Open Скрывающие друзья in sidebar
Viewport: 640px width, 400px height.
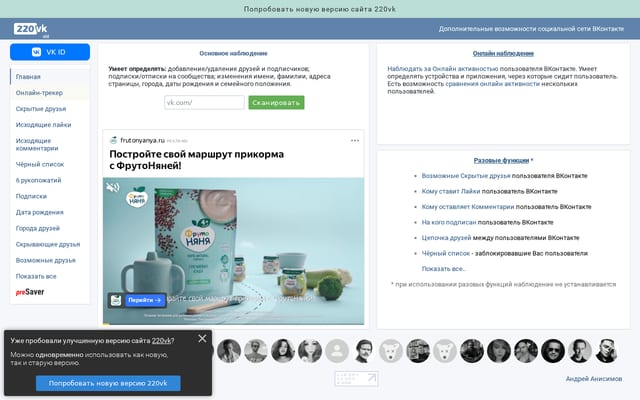pos(48,244)
